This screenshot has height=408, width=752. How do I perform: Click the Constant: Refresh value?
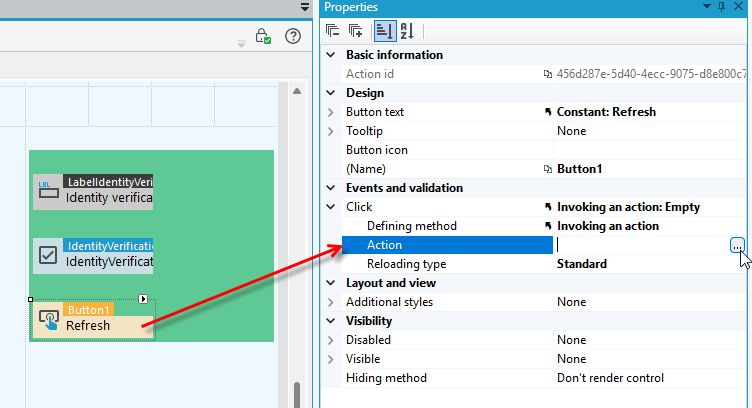click(x=606, y=112)
